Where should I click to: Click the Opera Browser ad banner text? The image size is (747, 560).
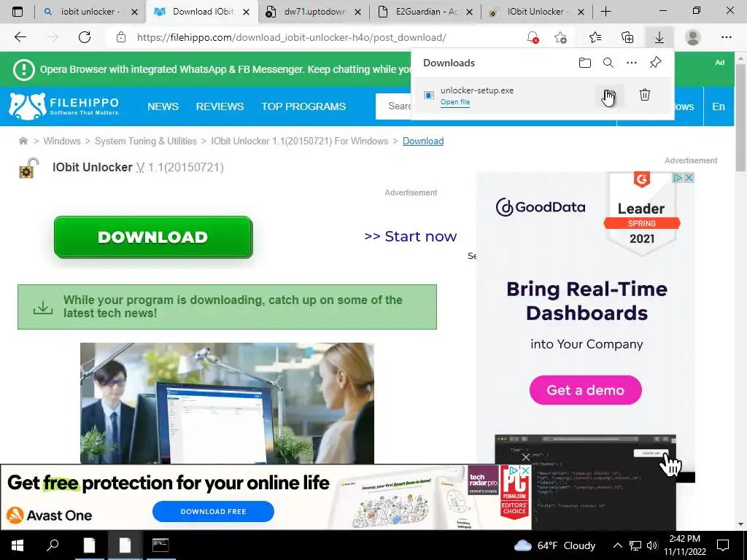click(225, 69)
